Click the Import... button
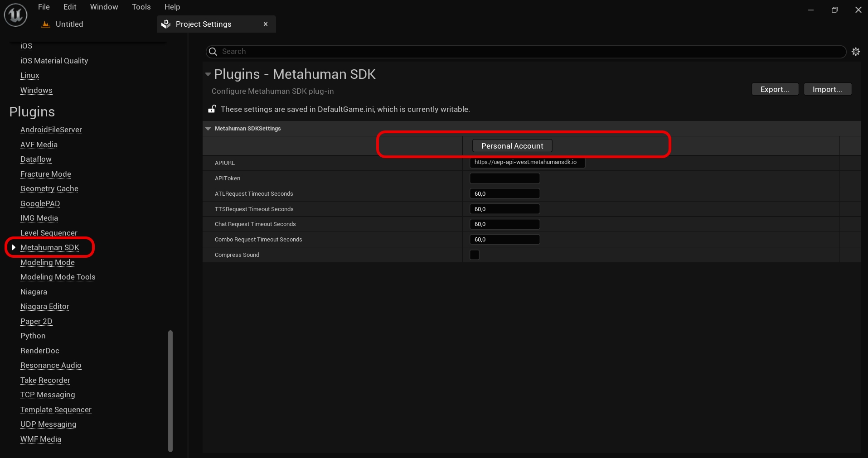868x458 pixels. [827, 89]
